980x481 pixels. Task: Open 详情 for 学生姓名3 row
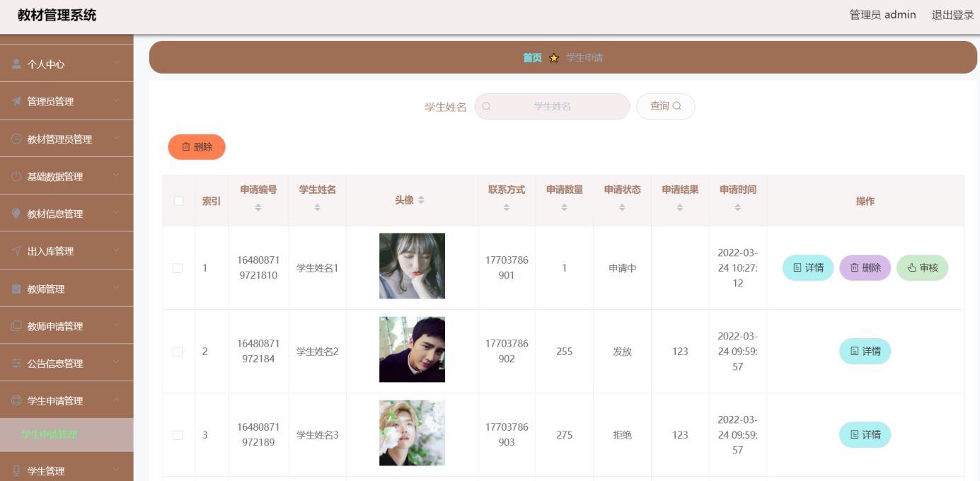tap(865, 435)
